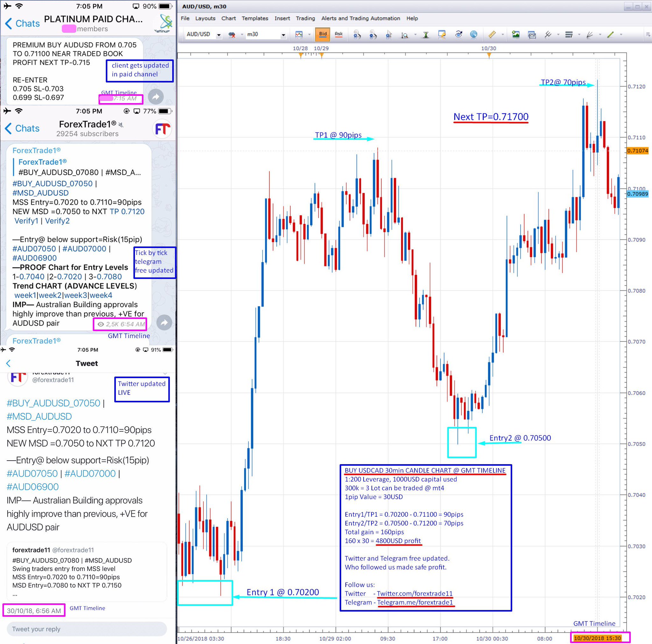Open the 0.7040 proof chart link

tap(32, 276)
